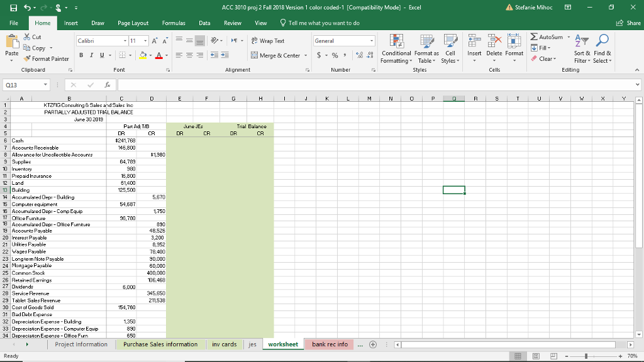Open Conditional Formatting menu
This screenshot has width=644, height=362.
coord(396,49)
